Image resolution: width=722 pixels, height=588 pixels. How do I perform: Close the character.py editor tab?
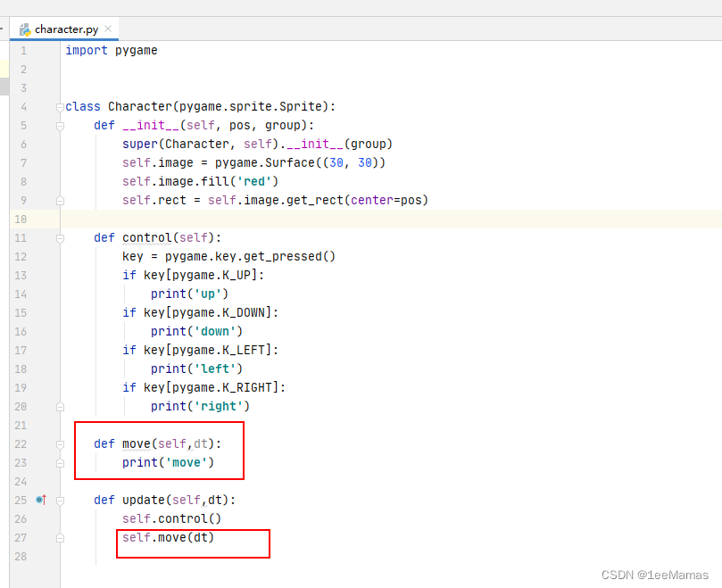pyautogui.click(x=109, y=29)
